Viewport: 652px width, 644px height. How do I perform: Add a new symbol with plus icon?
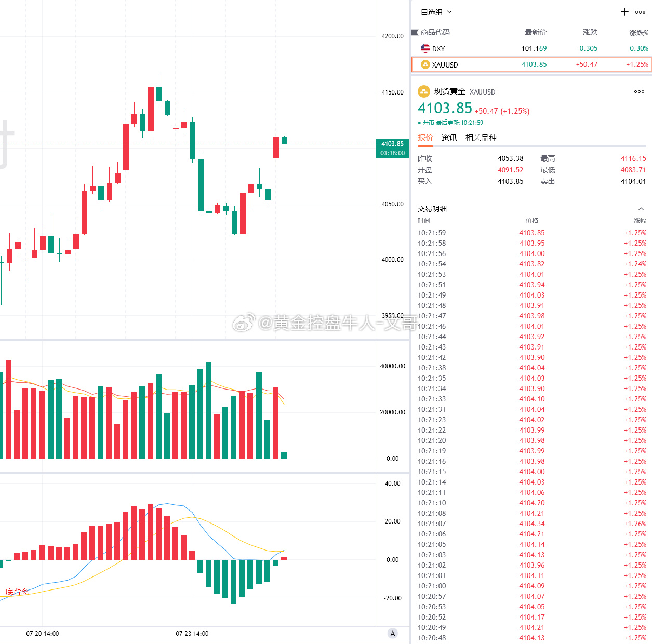click(624, 12)
